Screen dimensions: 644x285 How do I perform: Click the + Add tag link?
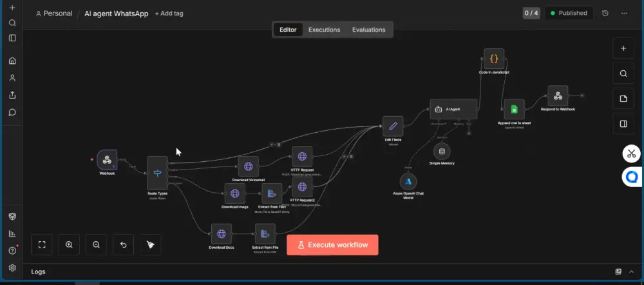click(169, 14)
